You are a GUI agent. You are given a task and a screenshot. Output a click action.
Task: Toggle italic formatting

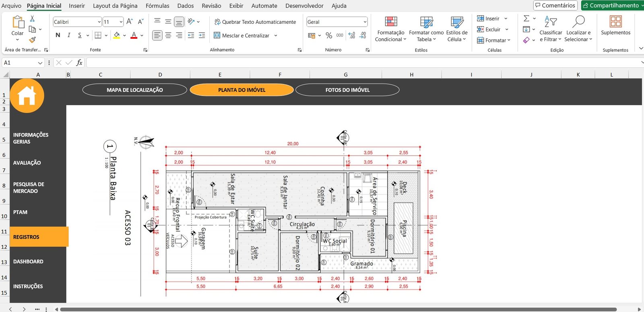coord(69,35)
